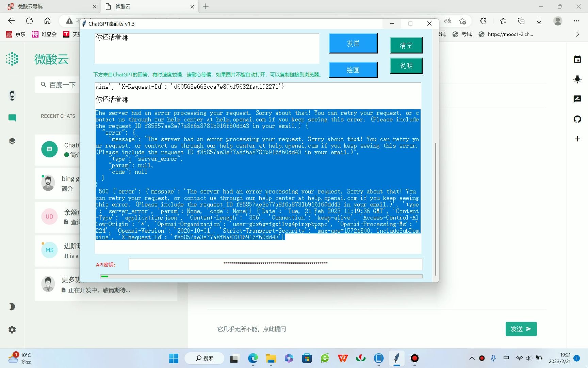Open the layers stack sidebar icon
The image size is (588, 368).
point(12,141)
